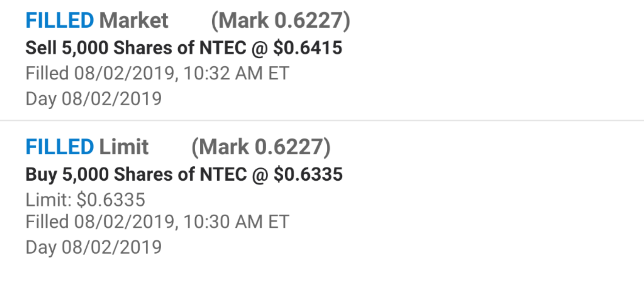
Task: Click the blue FILLED status on the Market order
Action: [x=59, y=21]
